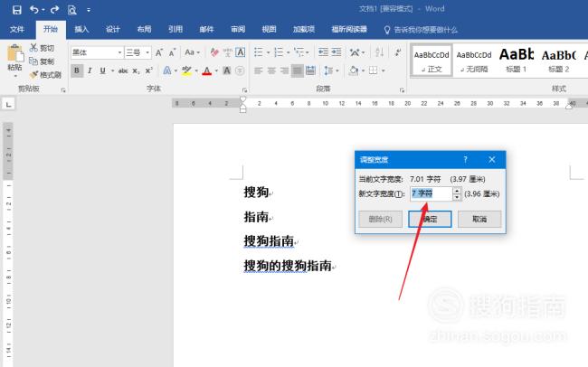Justify paragraph text
The image size is (588, 367).
[298, 71]
